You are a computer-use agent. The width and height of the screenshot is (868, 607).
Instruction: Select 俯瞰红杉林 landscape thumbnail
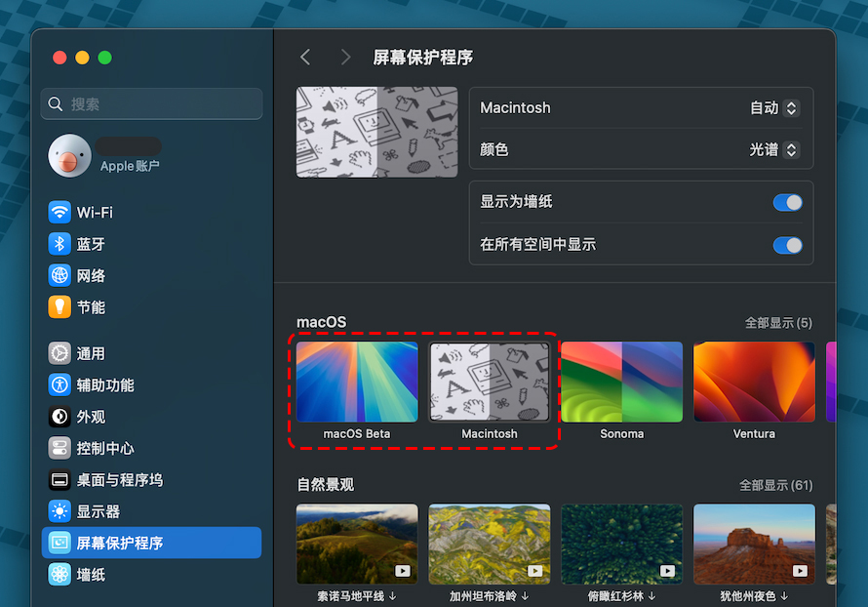(621, 544)
